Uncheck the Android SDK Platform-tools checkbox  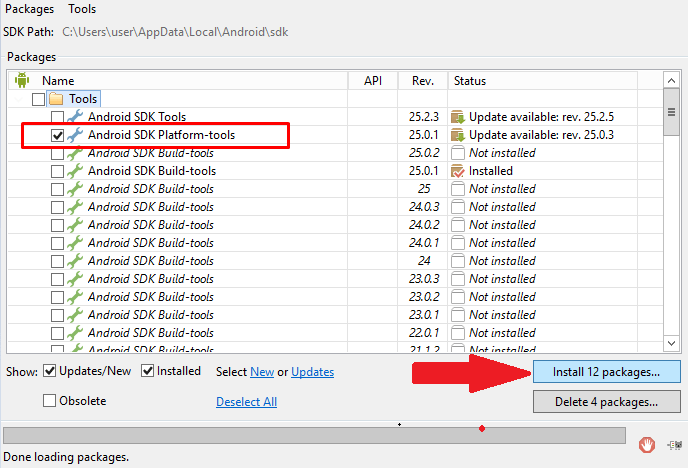(x=57, y=135)
